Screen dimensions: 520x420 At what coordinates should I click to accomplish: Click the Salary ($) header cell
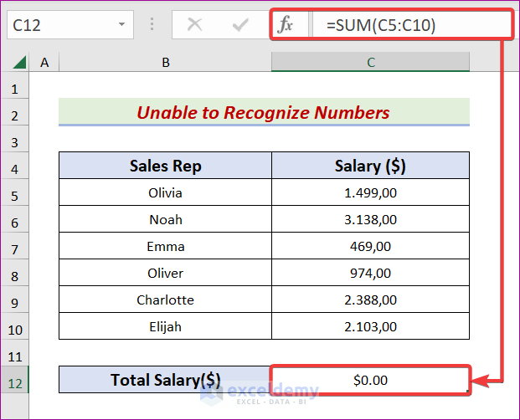tap(370, 166)
